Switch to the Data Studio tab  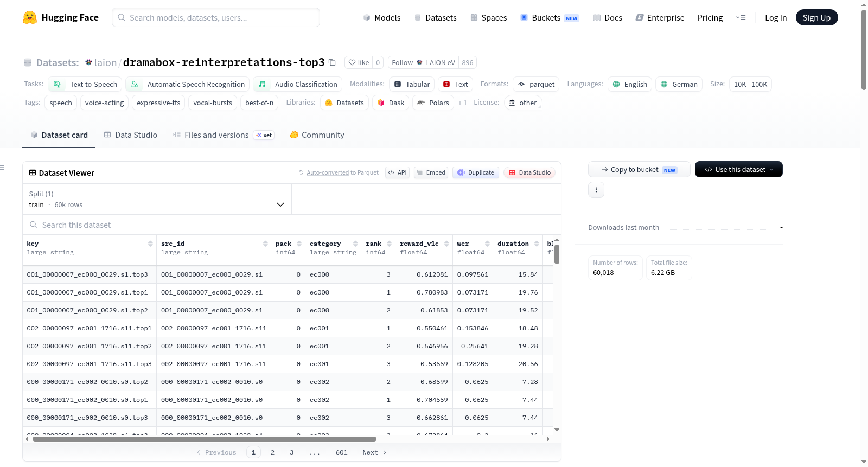[x=130, y=135]
